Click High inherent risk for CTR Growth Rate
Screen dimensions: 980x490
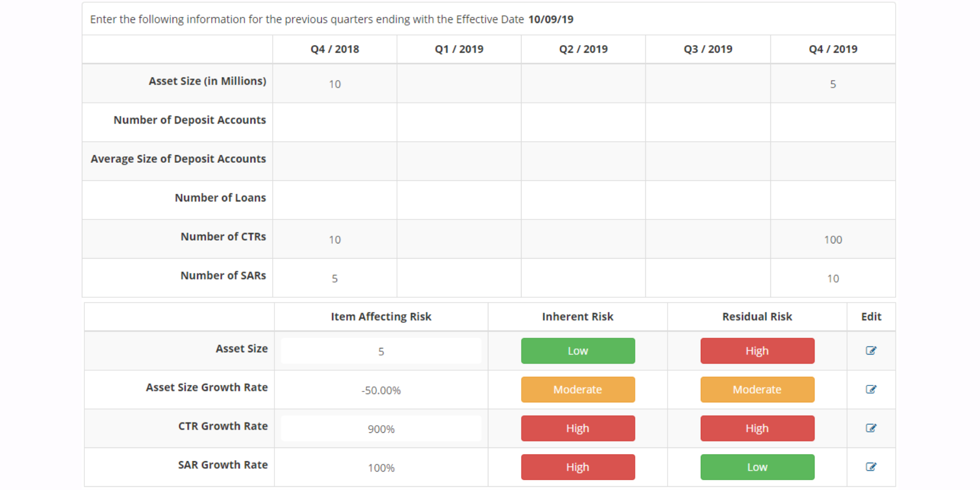click(578, 428)
